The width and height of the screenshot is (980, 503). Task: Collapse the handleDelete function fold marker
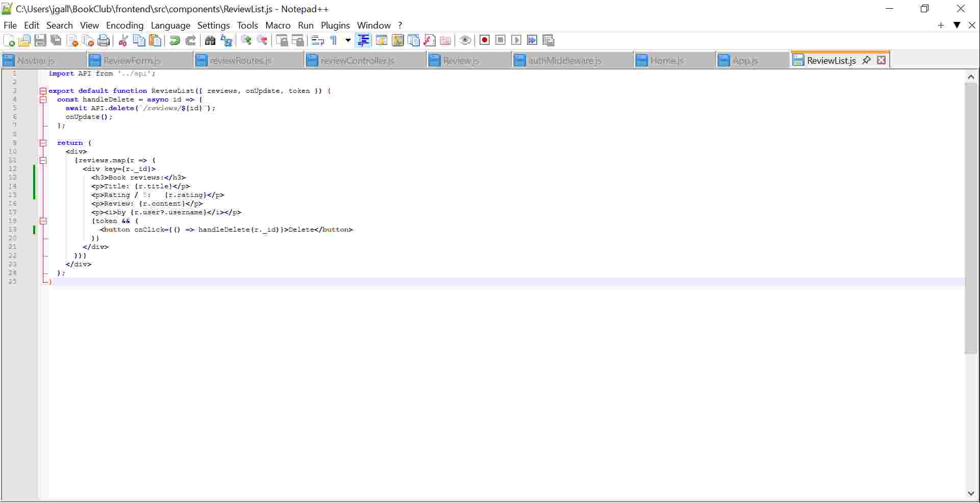coord(43,99)
